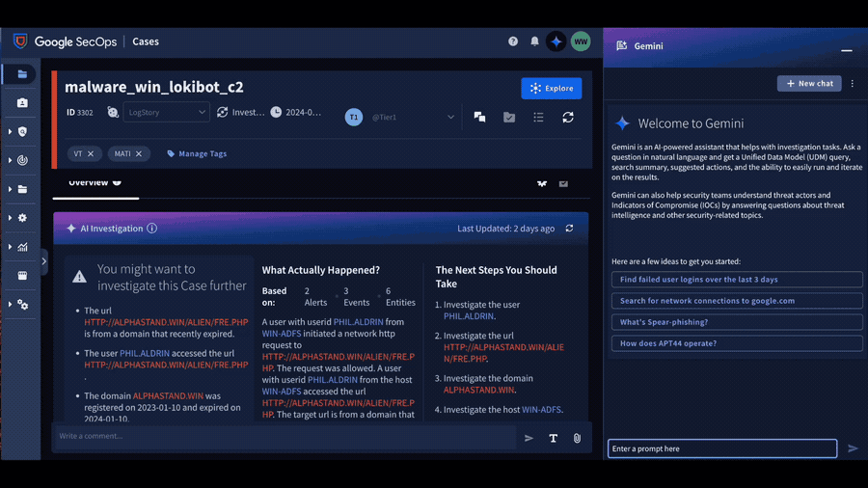Click the Cases header item
This screenshot has width=868, height=488.
coord(146,41)
